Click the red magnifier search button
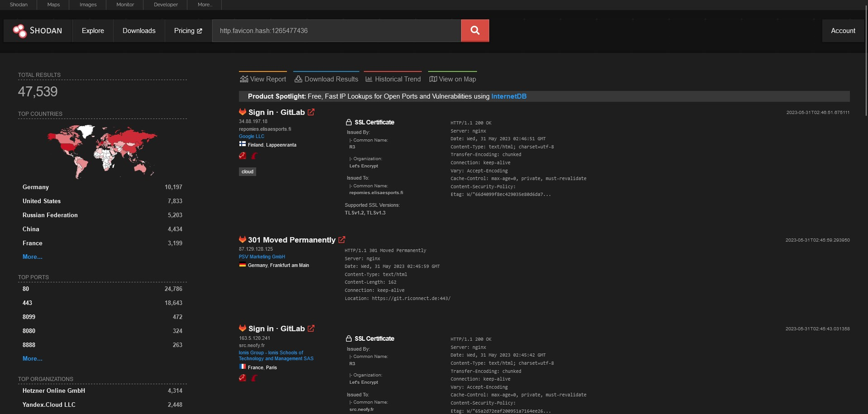The image size is (868, 414). click(x=475, y=31)
